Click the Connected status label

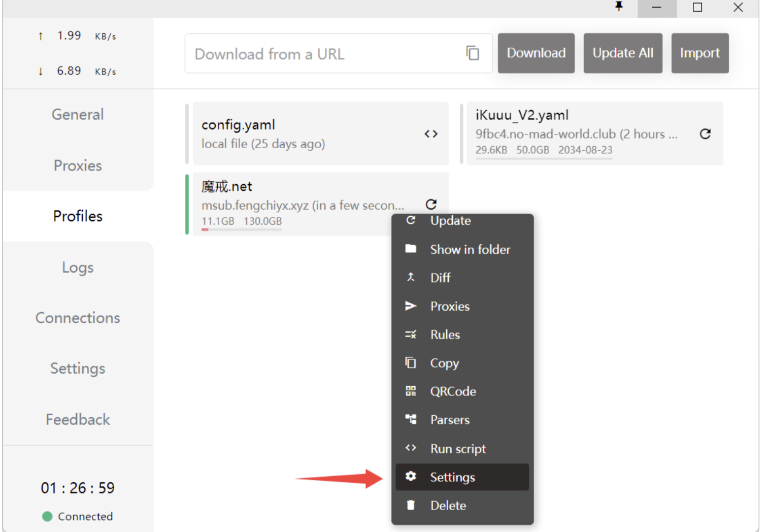tap(85, 516)
